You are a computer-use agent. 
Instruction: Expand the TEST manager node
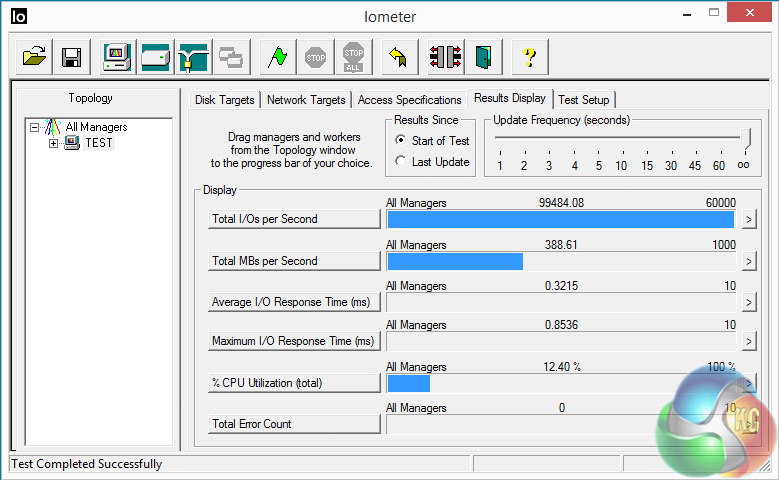point(53,144)
